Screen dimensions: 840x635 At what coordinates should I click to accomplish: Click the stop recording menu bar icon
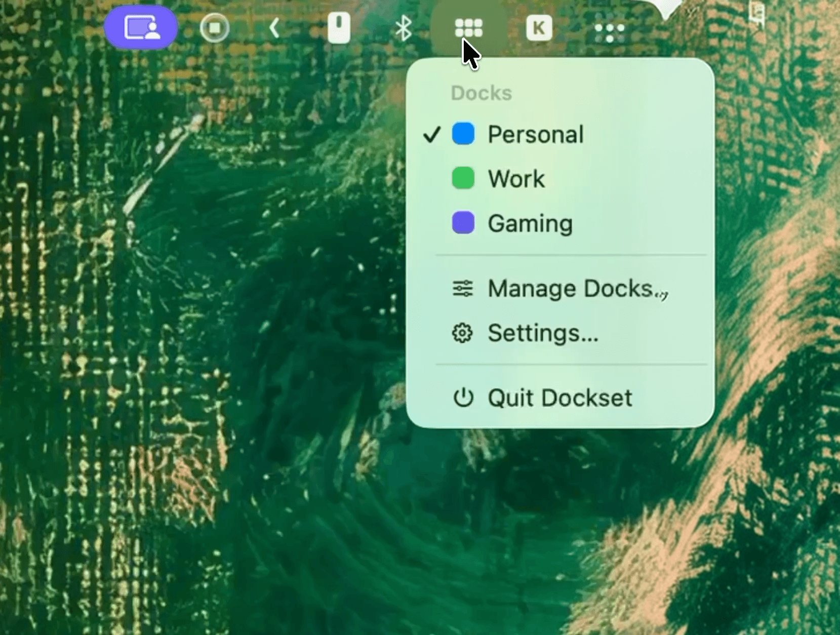coord(215,27)
